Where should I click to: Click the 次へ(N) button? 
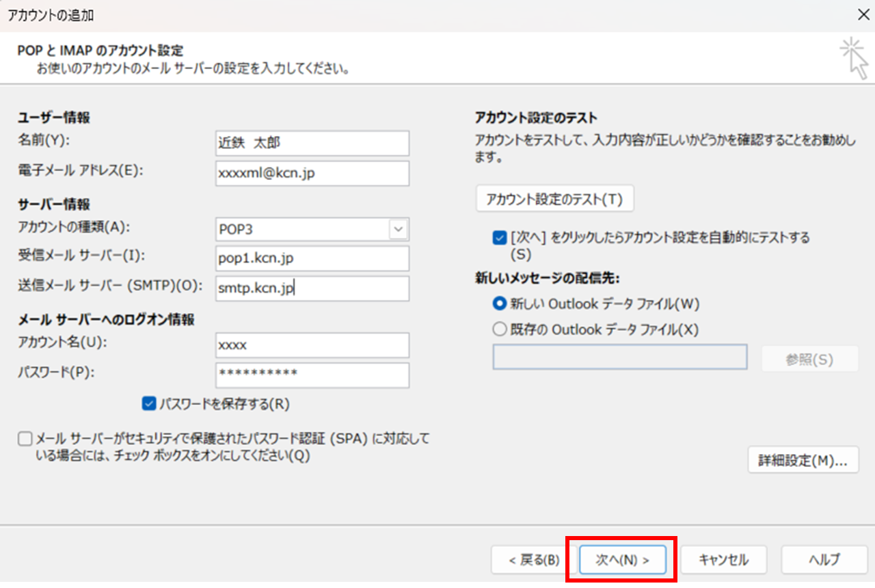pos(621,559)
